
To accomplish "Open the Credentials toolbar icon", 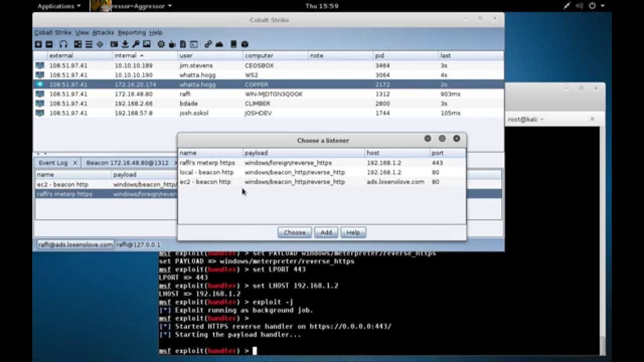I will [x=114, y=44].
